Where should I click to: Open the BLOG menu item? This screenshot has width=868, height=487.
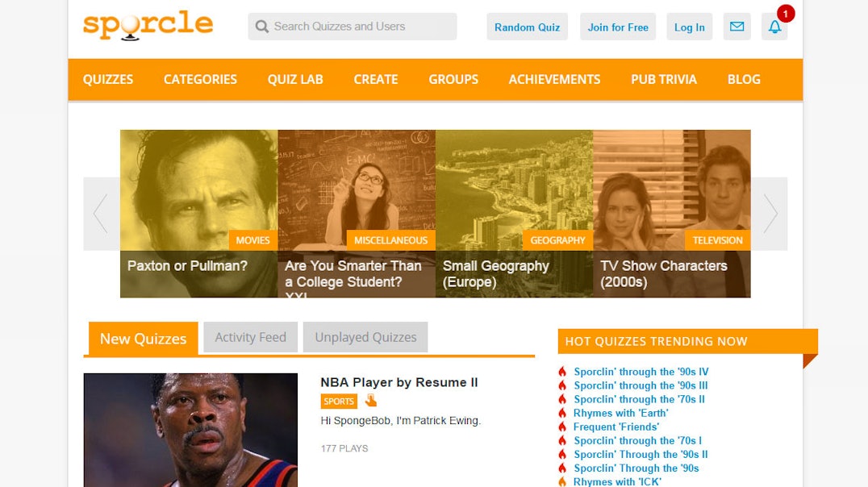point(744,80)
